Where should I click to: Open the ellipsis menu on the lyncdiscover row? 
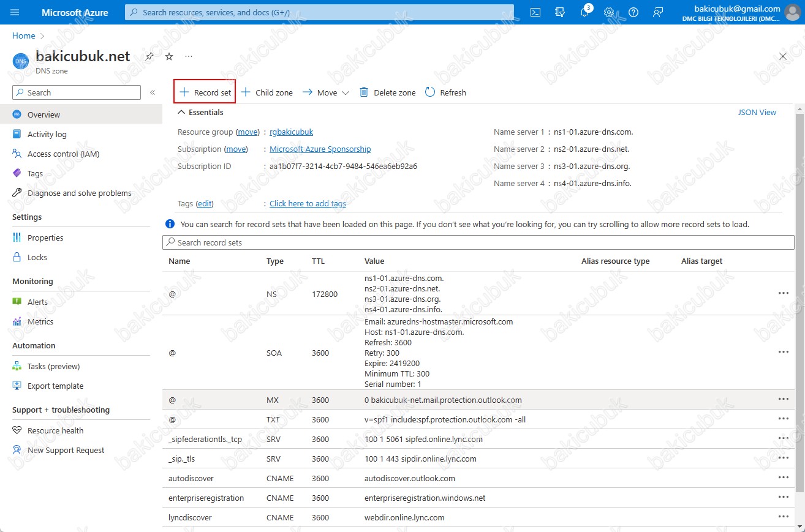[x=783, y=517]
